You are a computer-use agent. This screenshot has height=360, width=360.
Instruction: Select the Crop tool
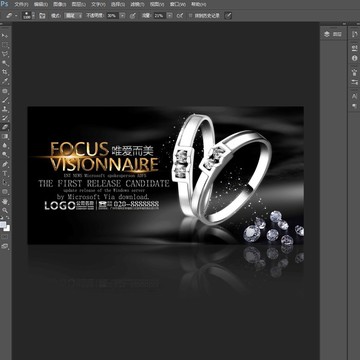coord(5,72)
